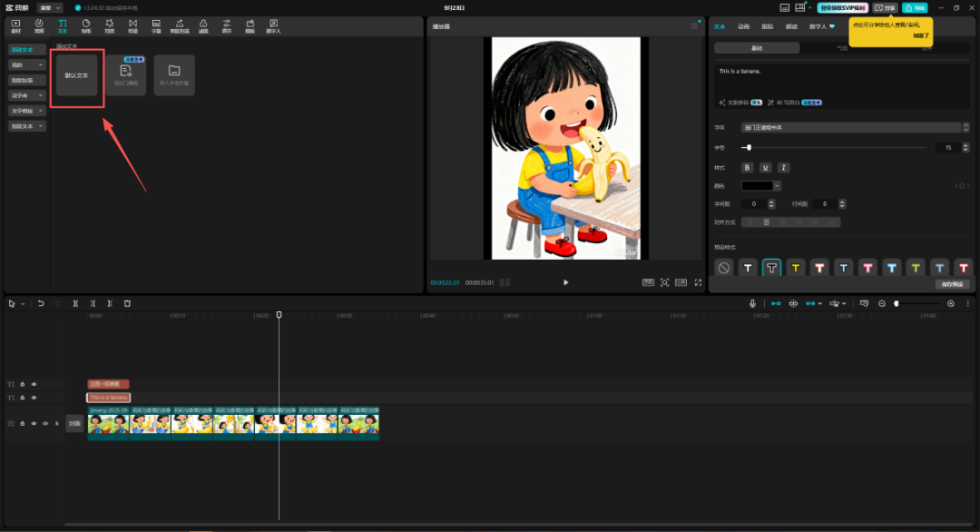Click the delete trash icon in timeline toolbar
The image size is (980, 532).
[127, 303]
